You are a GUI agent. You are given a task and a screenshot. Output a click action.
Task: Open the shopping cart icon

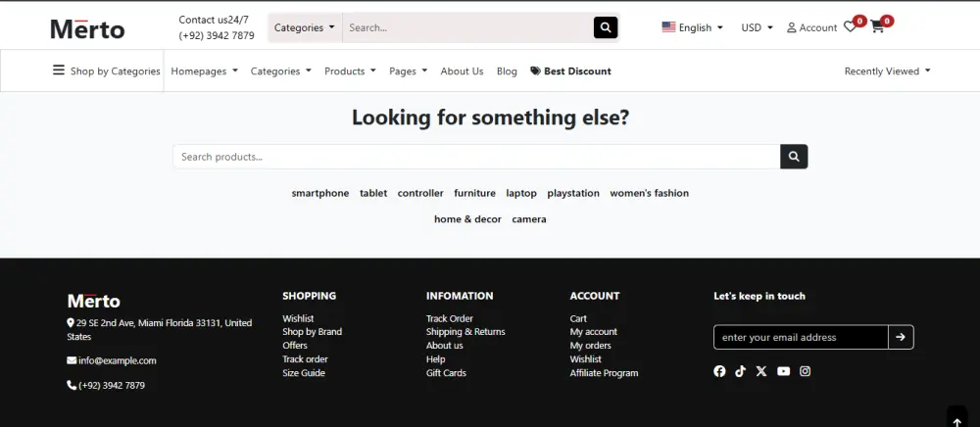click(877, 26)
